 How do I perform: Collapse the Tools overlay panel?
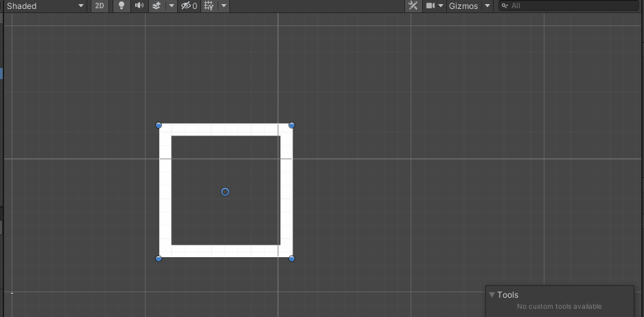pos(492,295)
